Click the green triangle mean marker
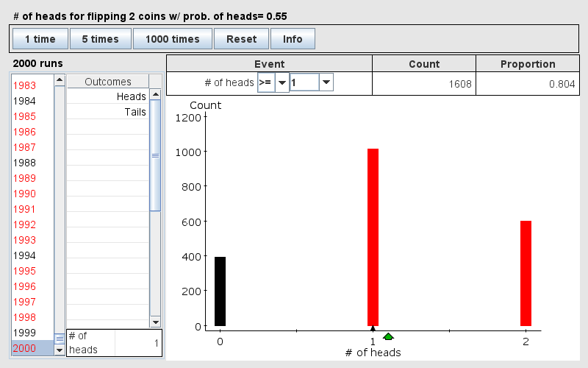 [x=388, y=336]
